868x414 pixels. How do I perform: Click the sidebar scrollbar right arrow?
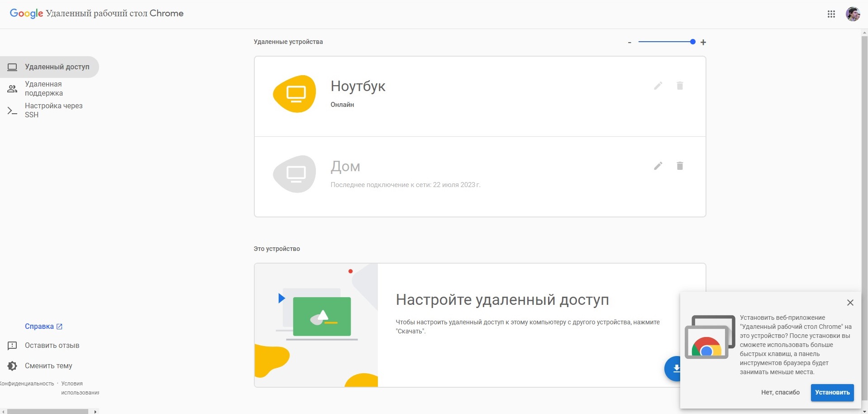[x=95, y=411]
